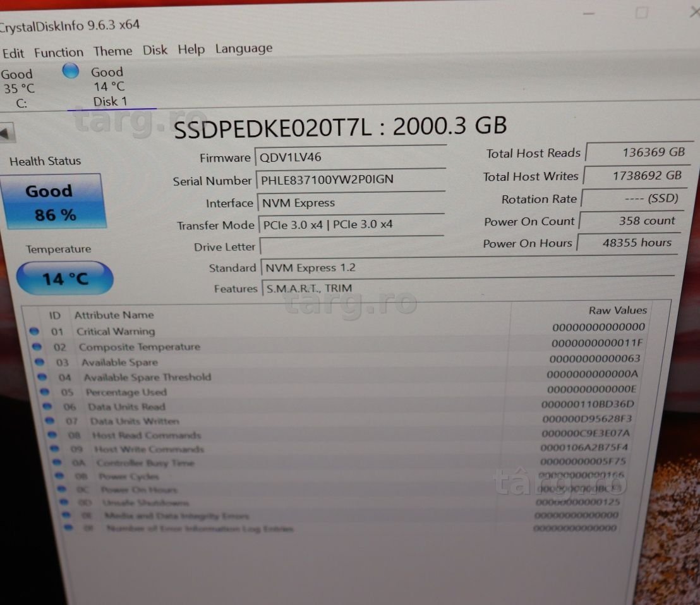Click status dot for Controller Busy Time
The image size is (700, 605).
click(57, 462)
